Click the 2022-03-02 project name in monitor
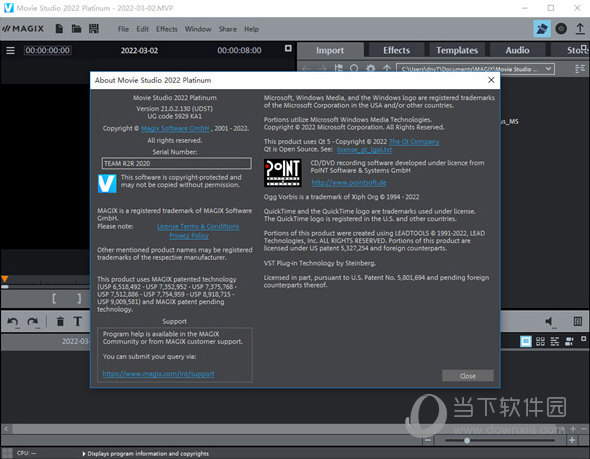The height and width of the screenshot is (459, 590). click(x=139, y=50)
